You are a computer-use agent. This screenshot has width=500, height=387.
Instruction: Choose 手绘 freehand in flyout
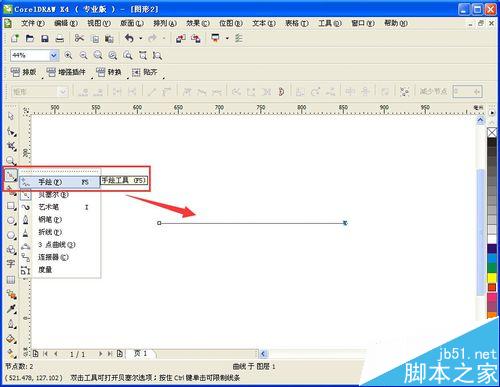coord(60,182)
